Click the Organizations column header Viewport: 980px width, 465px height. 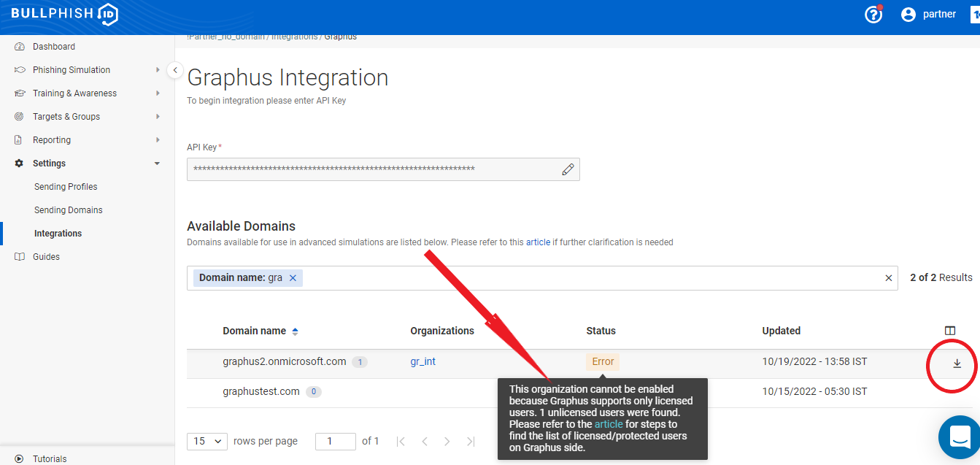pos(442,331)
